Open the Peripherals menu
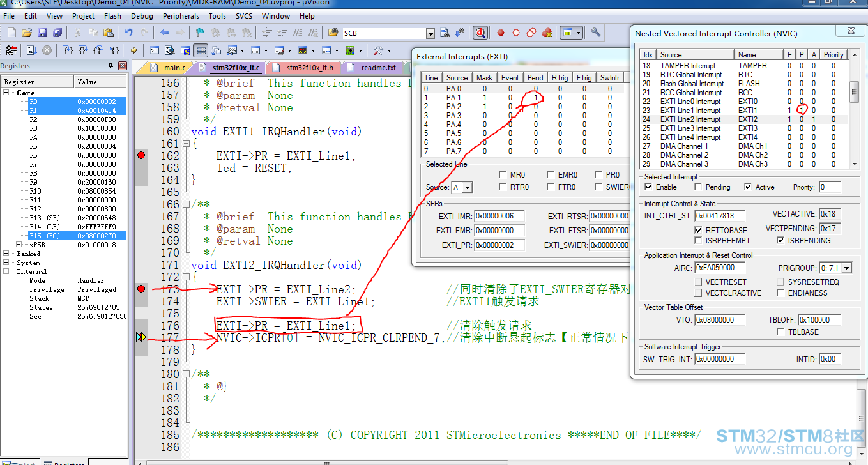The height and width of the screenshot is (465, 868). pyautogui.click(x=181, y=16)
